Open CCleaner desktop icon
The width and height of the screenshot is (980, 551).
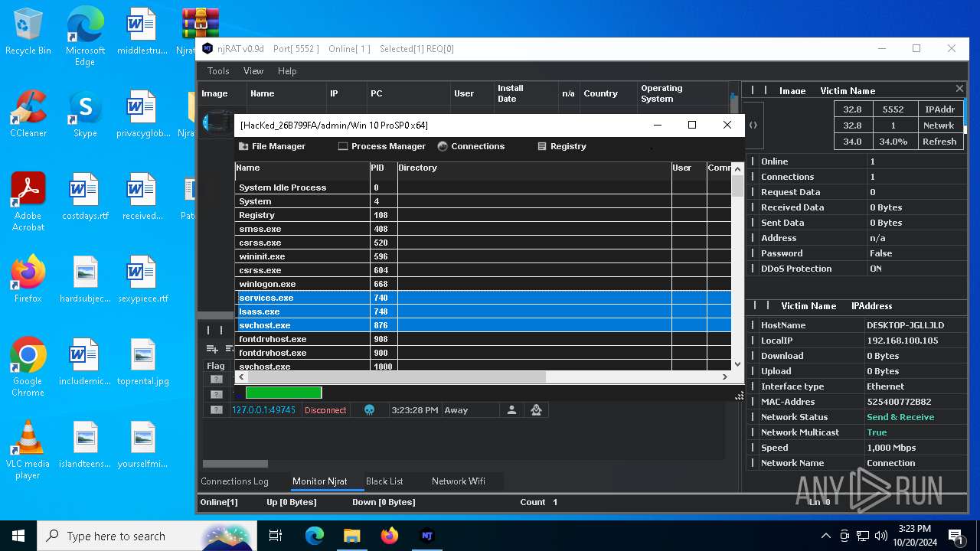28,113
